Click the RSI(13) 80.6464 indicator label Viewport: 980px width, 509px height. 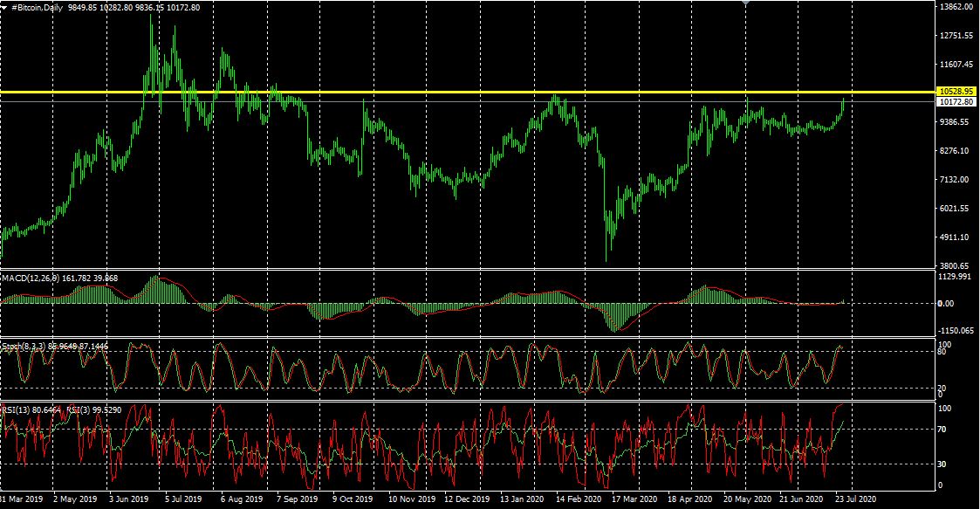[31, 410]
